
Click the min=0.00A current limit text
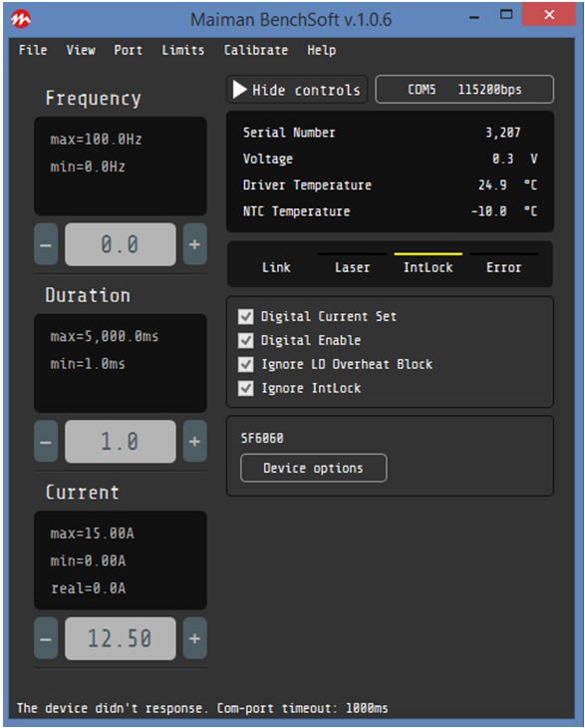(x=88, y=560)
